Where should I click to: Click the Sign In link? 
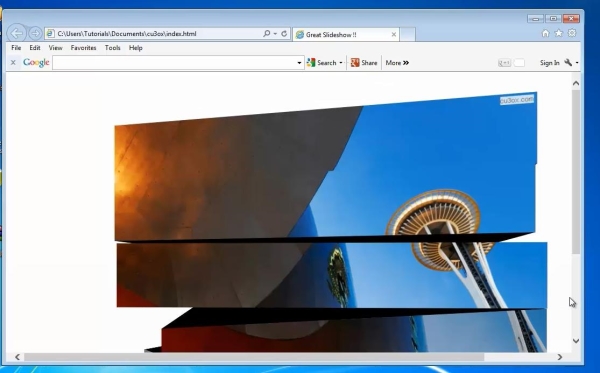[x=549, y=63]
